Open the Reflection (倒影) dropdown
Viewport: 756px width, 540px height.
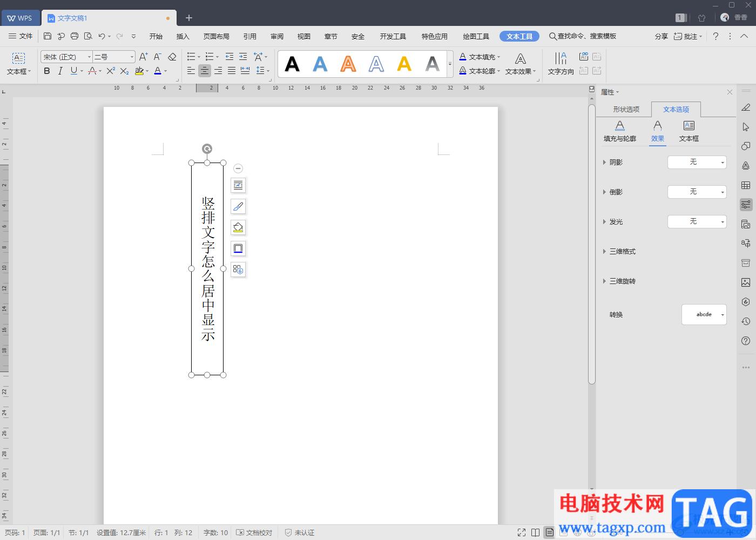[x=697, y=192]
